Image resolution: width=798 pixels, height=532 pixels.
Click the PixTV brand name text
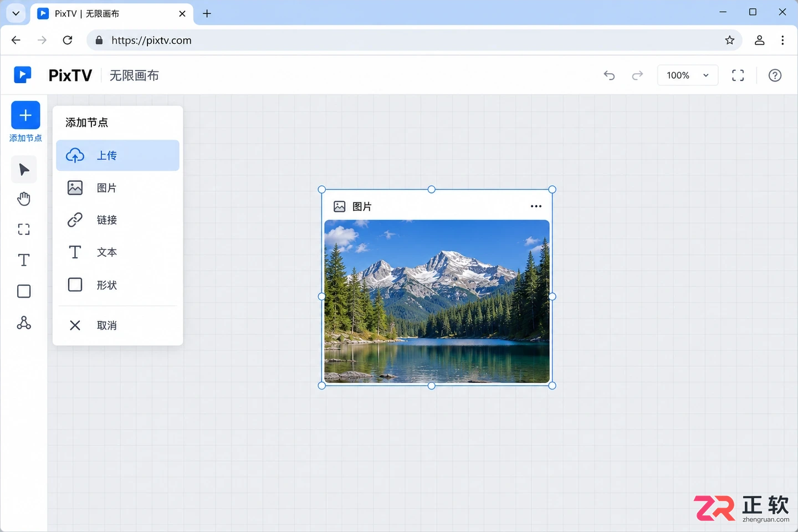70,75
